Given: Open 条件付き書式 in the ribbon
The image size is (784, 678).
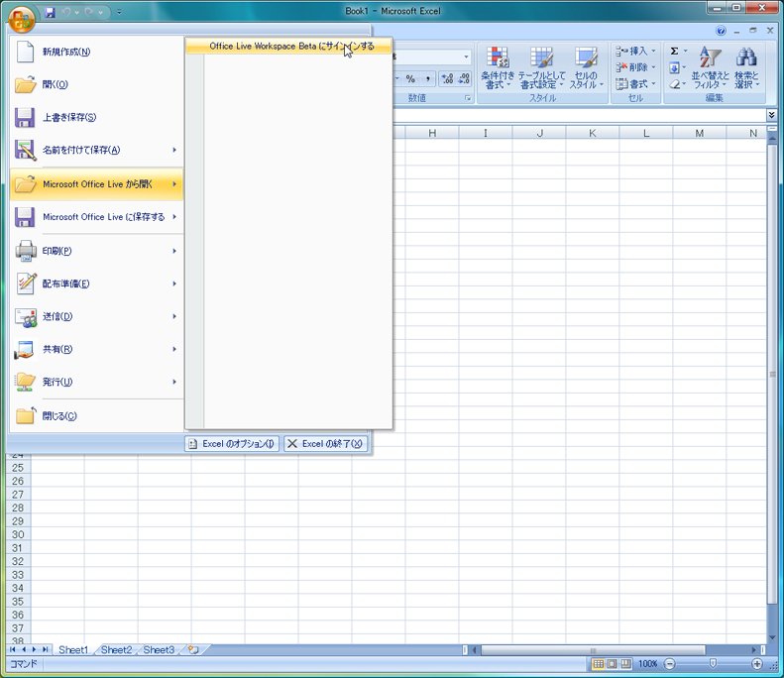Looking at the screenshot, I should click(498, 67).
